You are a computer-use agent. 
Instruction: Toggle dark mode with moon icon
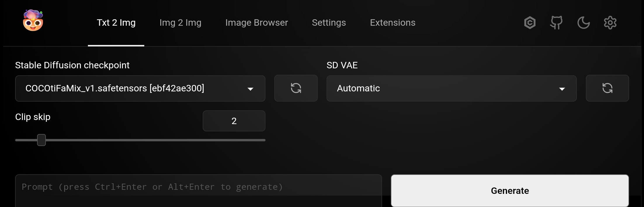pyautogui.click(x=583, y=22)
